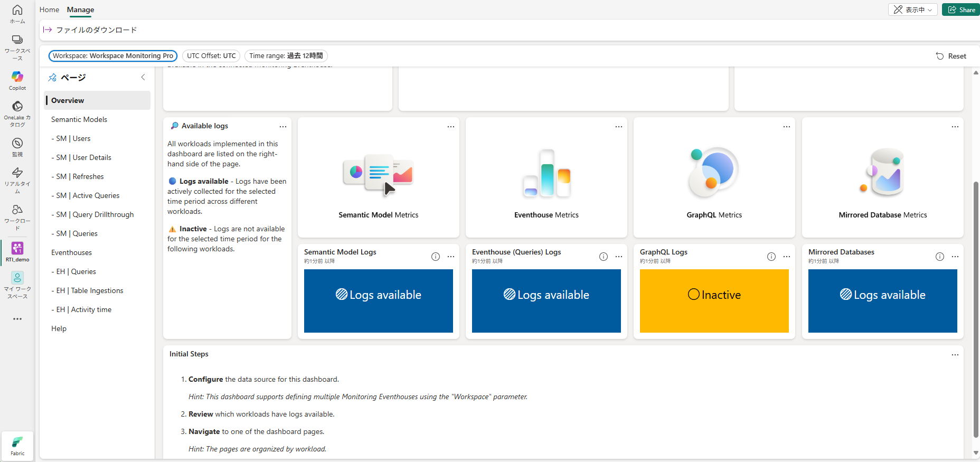The height and width of the screenshot is (462, 980).
Task: Open info icon on GraphQL Logs tile
Action: point(771,257)
